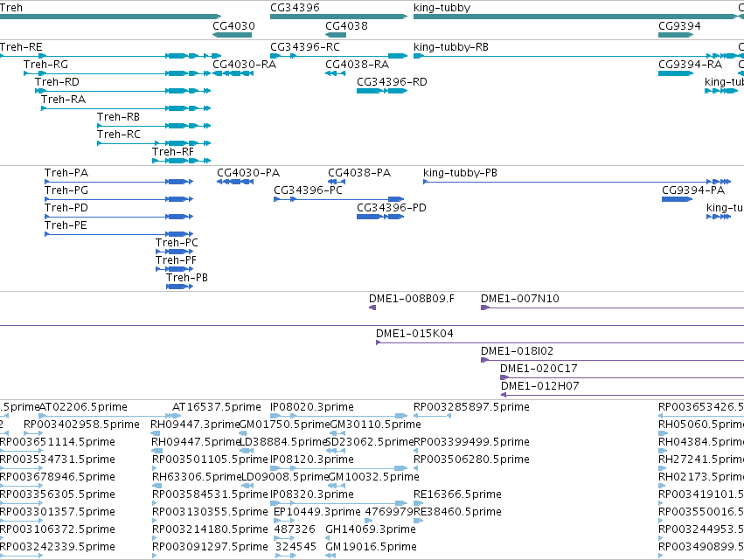Click transcript label Treh-RB
Viewport: 744px width, 560px height.
(x=118, y=117)
